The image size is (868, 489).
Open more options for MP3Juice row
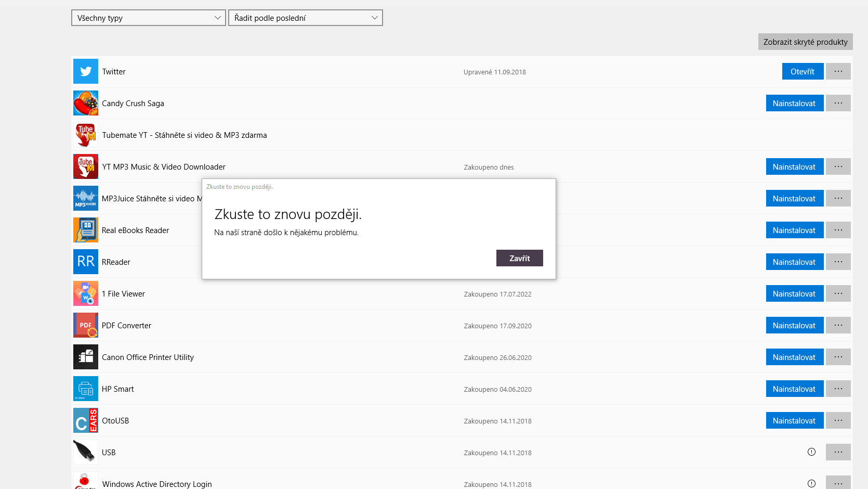[x=838, y=198]
